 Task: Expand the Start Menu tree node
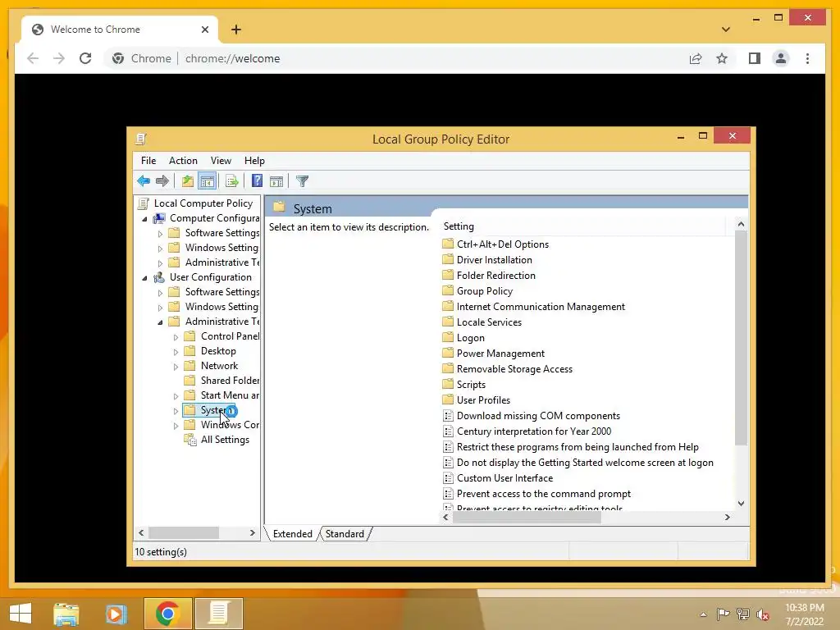pyautogui.click(x=176, y=396)
